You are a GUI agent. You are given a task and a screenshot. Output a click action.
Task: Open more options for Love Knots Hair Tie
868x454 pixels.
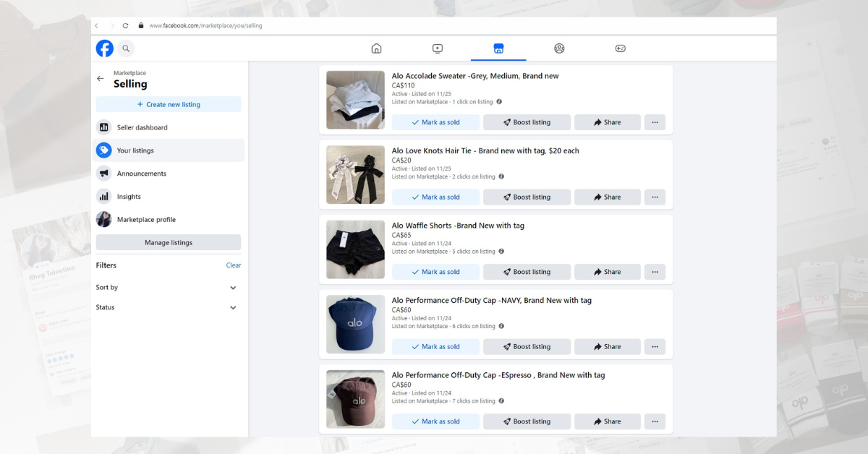(x=655, y=197)
